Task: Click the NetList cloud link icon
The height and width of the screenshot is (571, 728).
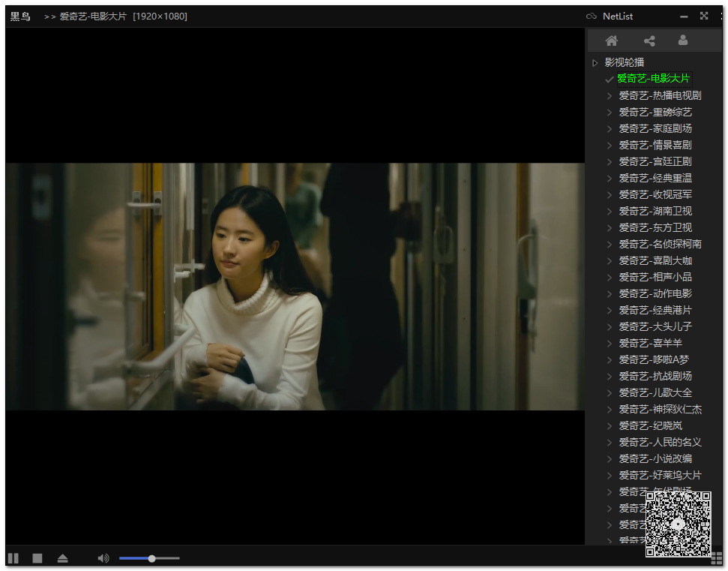Action: (x=591, y=17)
